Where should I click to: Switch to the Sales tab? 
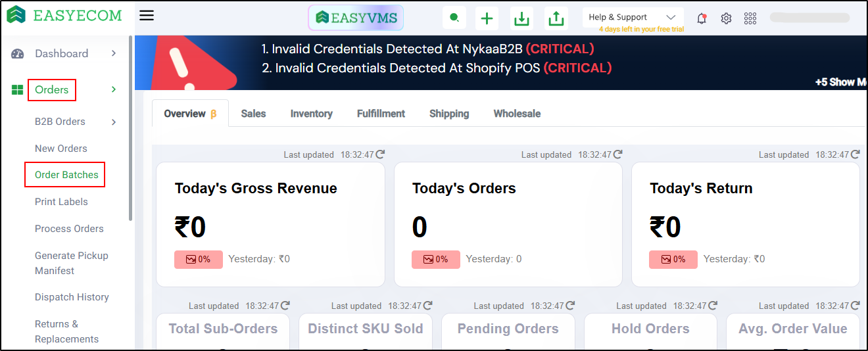coord(253,114)
